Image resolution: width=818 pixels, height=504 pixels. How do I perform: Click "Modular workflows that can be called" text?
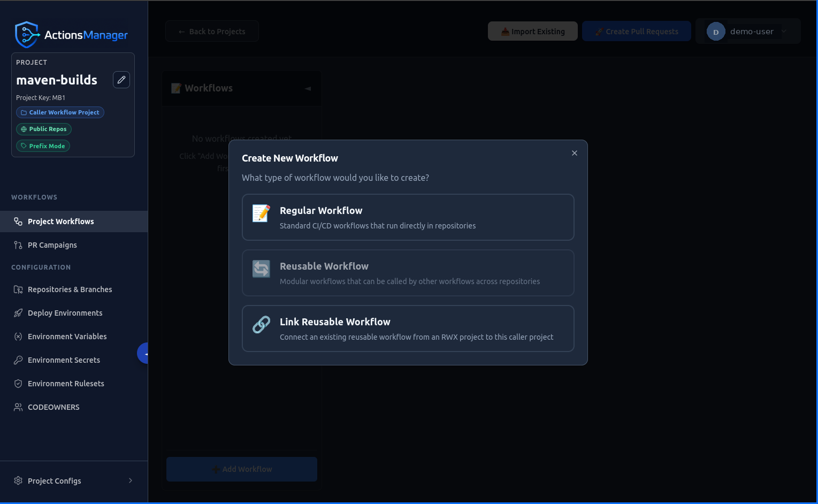click(x=410, y=281)
